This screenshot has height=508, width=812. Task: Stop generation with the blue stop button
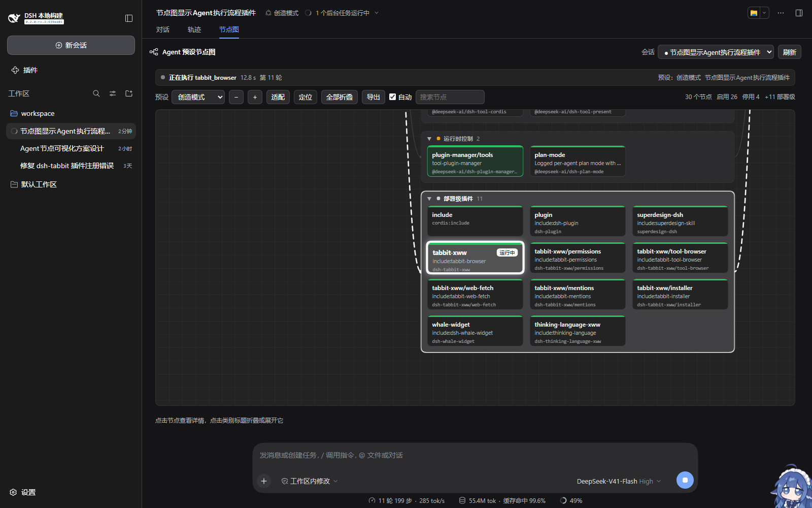(x=685, y=480)
